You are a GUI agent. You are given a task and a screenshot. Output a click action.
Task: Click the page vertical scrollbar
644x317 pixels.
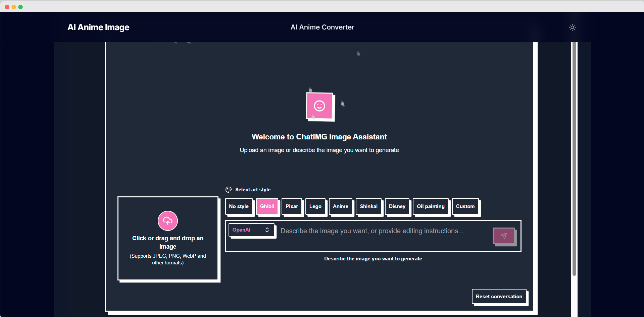[x=574, y=159]
